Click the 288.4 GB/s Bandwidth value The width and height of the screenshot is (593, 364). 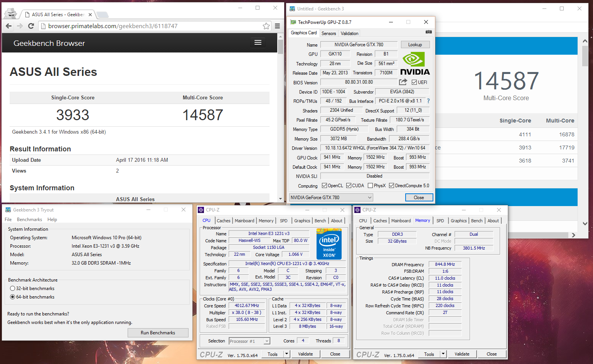(x=409, y=139)
